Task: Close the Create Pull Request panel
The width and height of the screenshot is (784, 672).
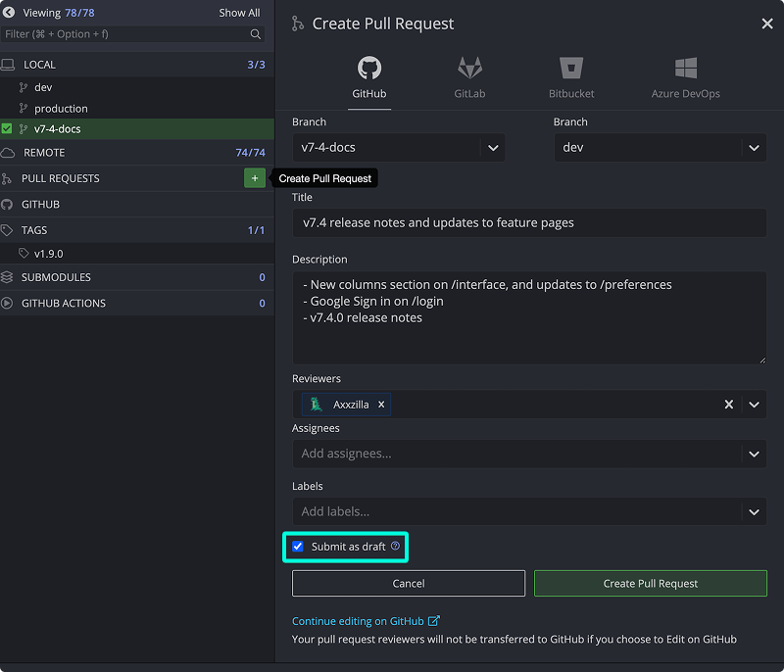Action: tap(766, 24)
